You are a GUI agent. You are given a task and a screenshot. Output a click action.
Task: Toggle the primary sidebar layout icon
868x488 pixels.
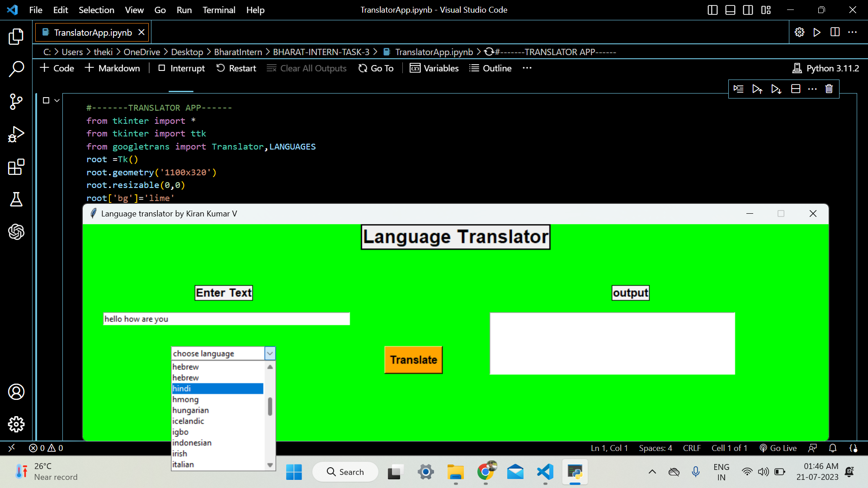pyautogui.click(x=712, y=9)
